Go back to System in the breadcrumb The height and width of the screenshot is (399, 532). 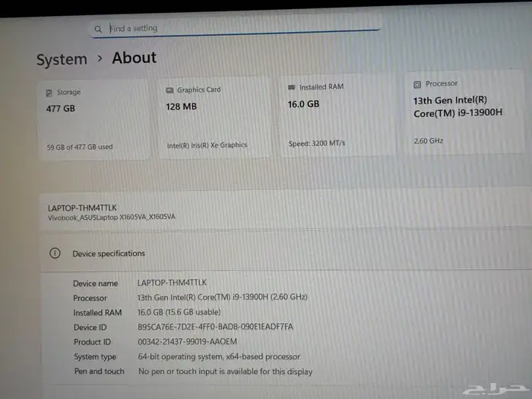point(62,59)
